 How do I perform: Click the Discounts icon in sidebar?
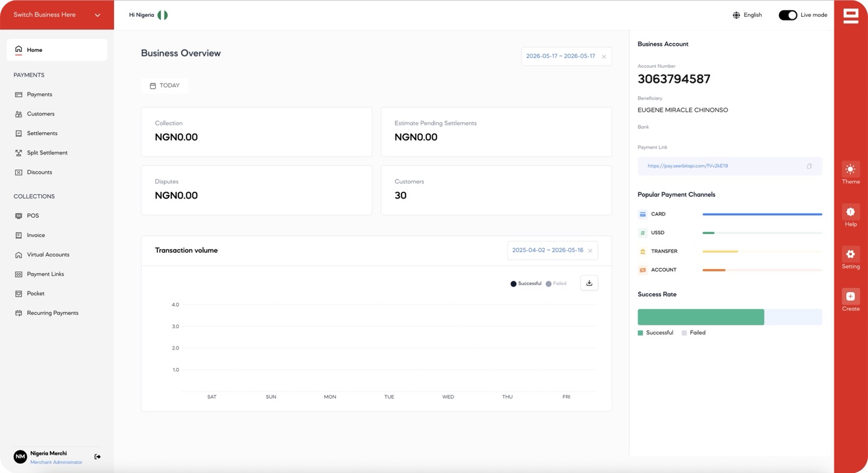[19, 173]
